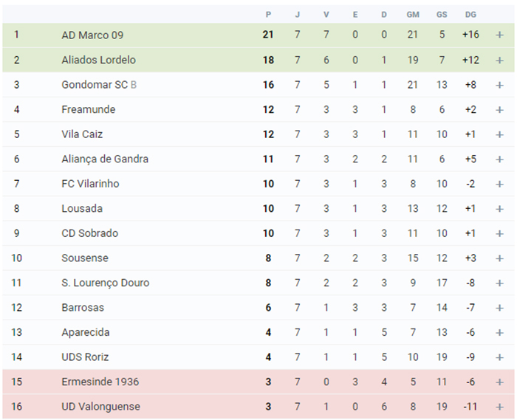517x420 pixels.
Task: Sort table by the P points header
Action: click(x=268, y=15)
